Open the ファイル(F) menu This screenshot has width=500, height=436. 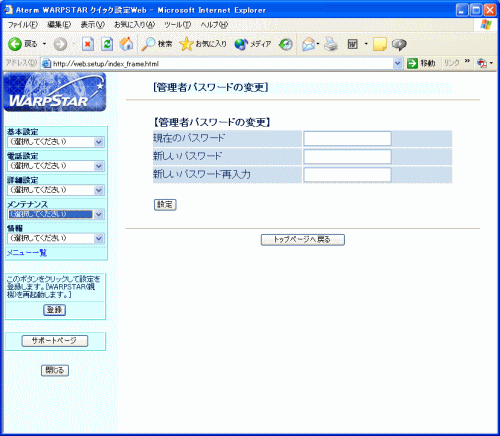pyautogui.click(x=23, y=25)
